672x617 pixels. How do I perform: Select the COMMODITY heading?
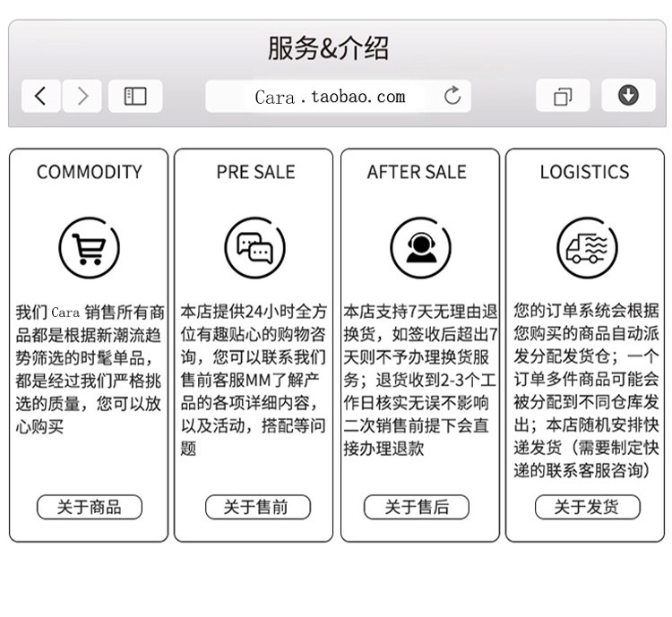coord(89,172)
